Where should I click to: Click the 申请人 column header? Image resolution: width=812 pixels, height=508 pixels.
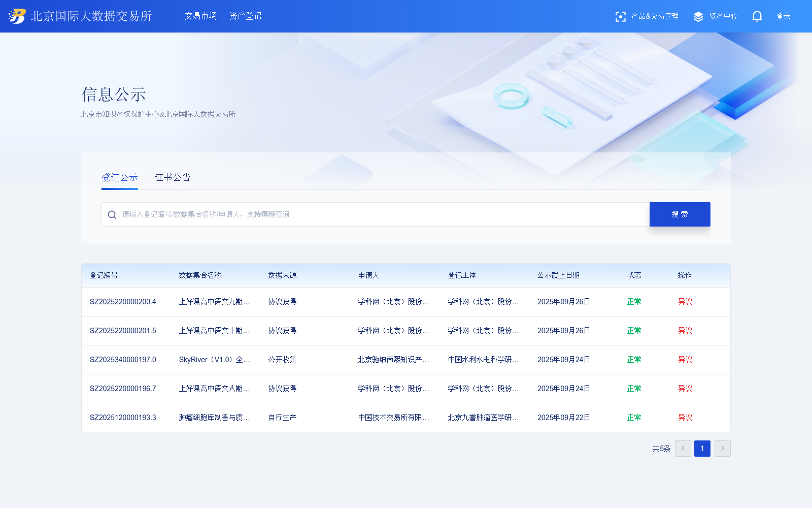368,275
